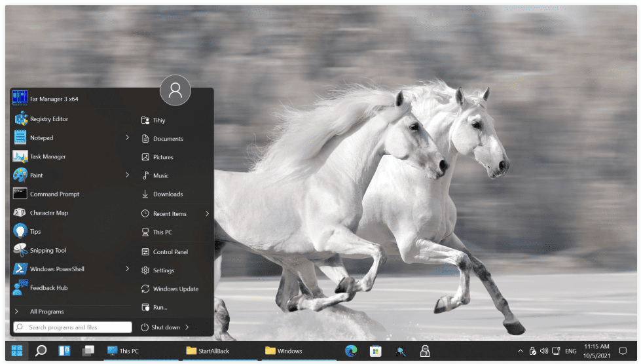Open Far Manager 3 x64 icon

point(20,98)
